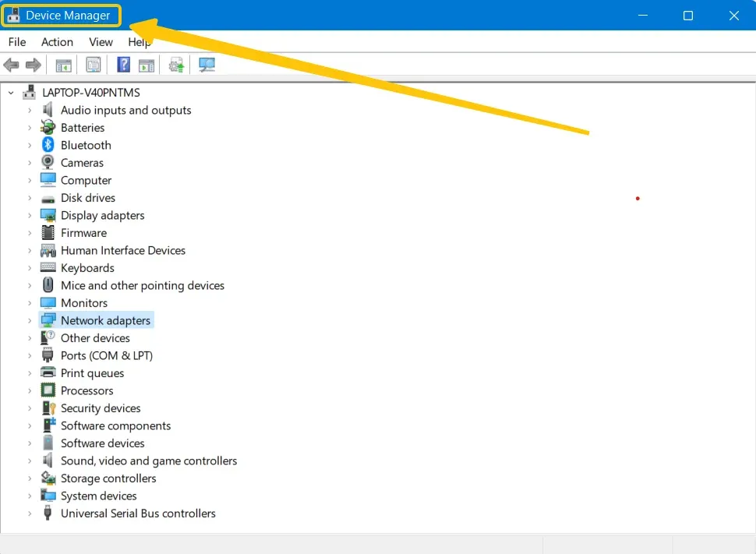Select the Human Interface Devices label

123,250
